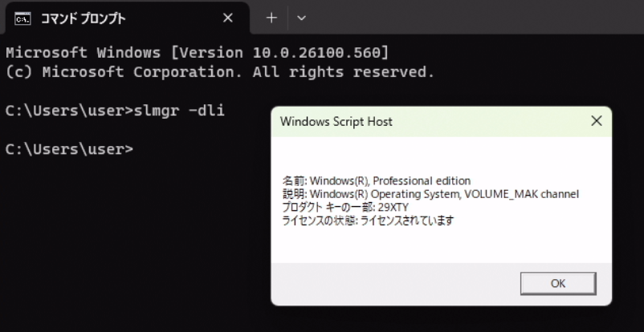Image resolution: width=644 pixels, height=332 pixels.
Task: Click the 'ライセンスの状態' license status line
Action: (x=368, y=221)
